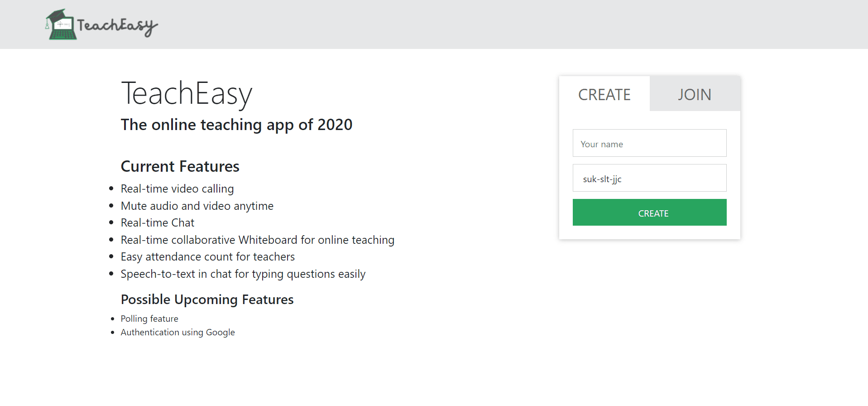Click the TeachEasy laptop logo icon
Image resolution: width=868 pixels, height=406 pixels.
pos(62,29)
